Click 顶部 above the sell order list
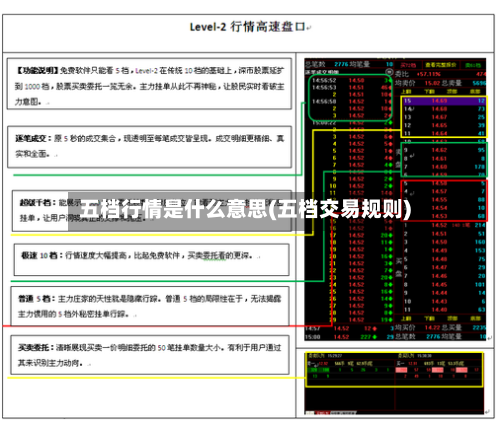This screenshot has height=424, width=500. [x=452, y=91]
